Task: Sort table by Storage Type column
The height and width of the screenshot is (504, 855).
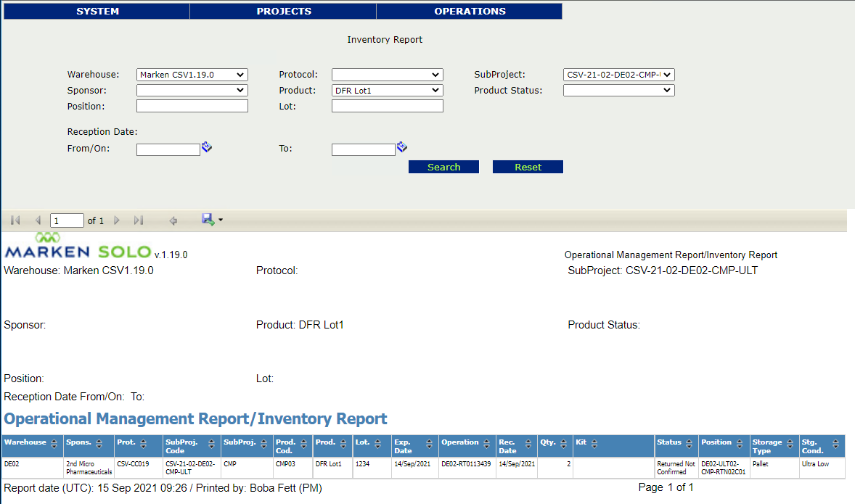Action: [x=790, y=445]
